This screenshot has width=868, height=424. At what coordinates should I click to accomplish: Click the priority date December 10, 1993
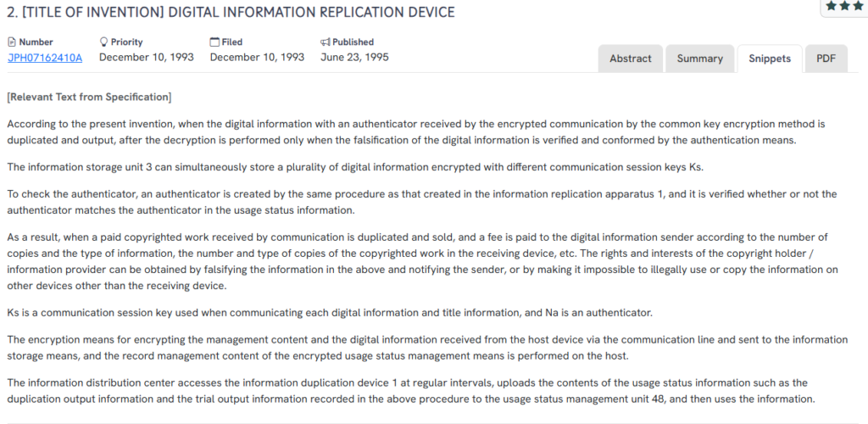[147, 58]
